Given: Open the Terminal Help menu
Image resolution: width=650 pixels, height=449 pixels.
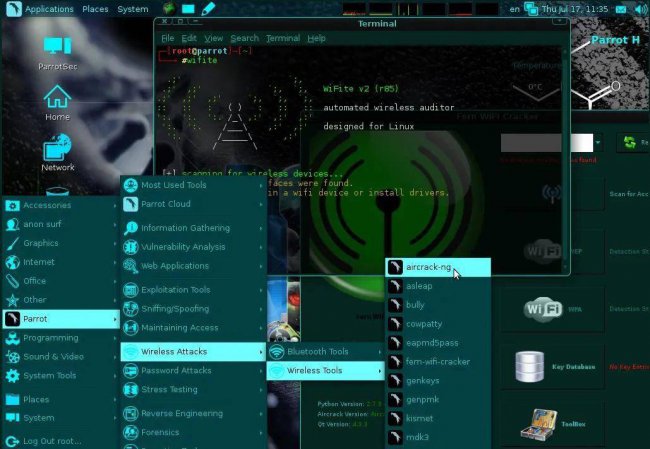Looking at the screenshot, I should point(316,38).
